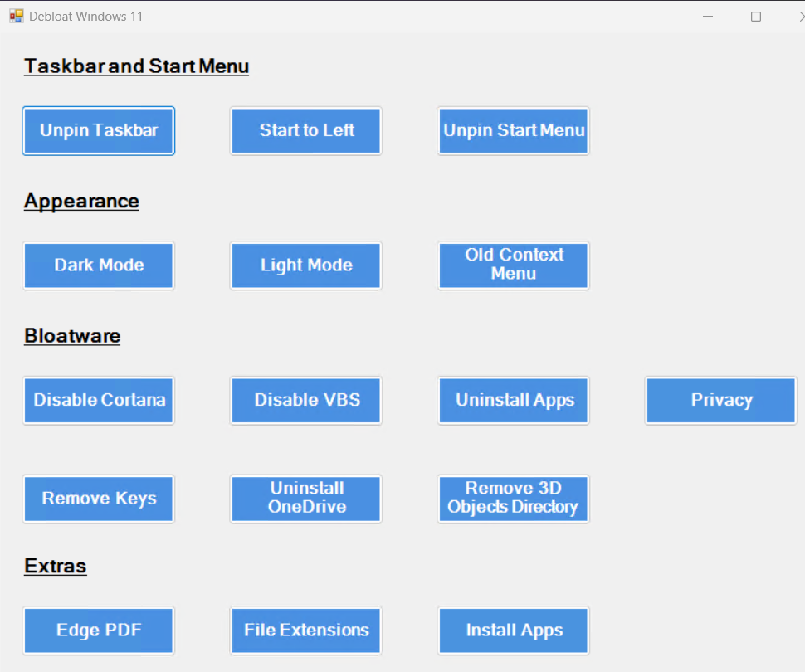This screenshot has height=672, width=805.
Task: Remove 3D Objects Directory
Action: tap(514, 499)
